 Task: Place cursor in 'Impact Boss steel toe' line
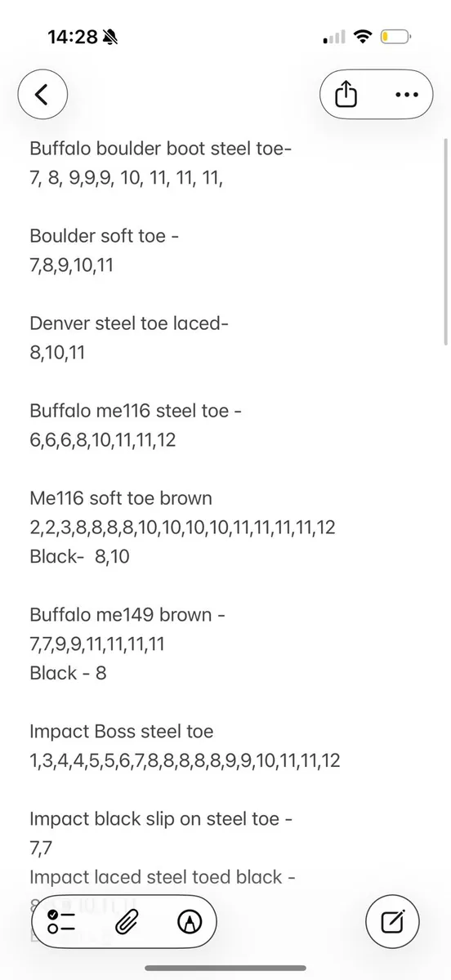[122, 732]
